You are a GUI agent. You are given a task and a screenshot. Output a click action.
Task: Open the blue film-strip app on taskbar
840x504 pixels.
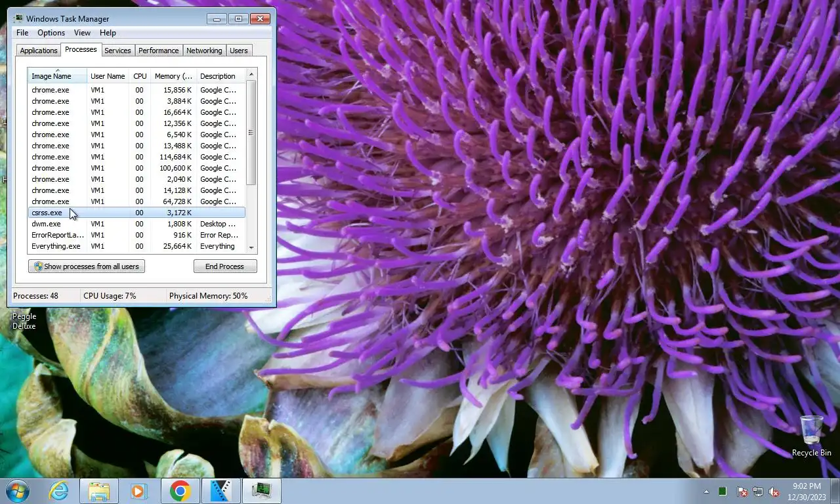click(220, 491)
